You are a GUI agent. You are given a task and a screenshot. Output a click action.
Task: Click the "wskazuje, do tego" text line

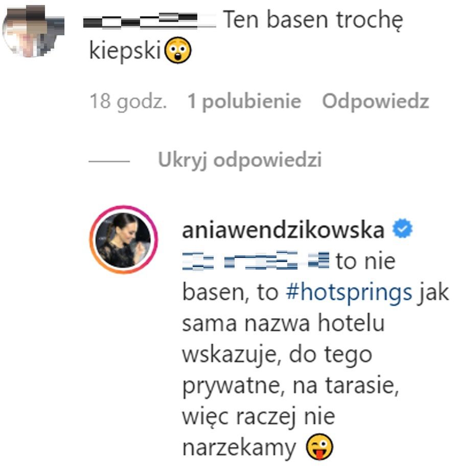tap(277, 354)
